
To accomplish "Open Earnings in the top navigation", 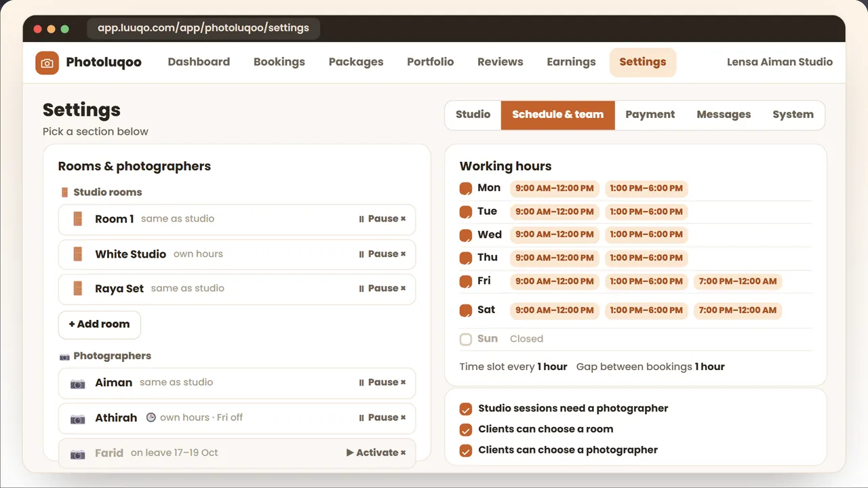I will [x=571, y=62].
